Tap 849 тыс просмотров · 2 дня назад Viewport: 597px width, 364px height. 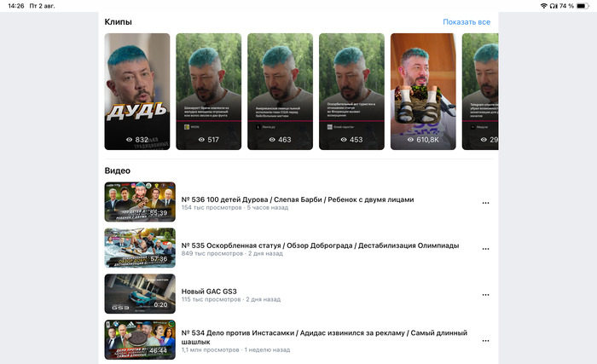(x=232, y=253)
